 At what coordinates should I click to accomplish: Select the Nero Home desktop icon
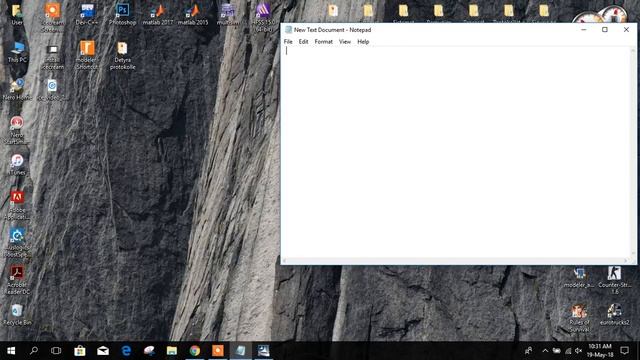[17, 90]
